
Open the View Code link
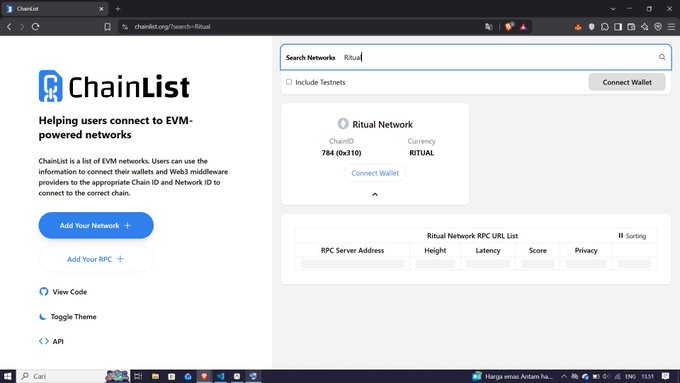pos(63,292)
